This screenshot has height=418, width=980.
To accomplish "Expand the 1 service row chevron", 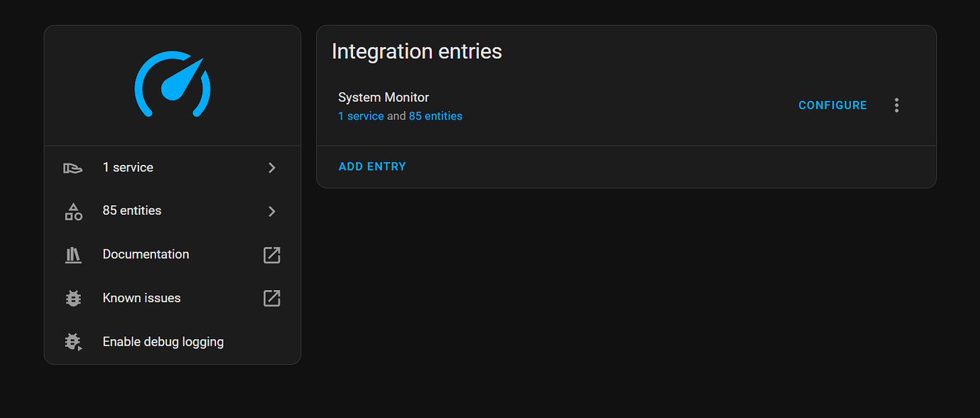I will pos(271,167).
